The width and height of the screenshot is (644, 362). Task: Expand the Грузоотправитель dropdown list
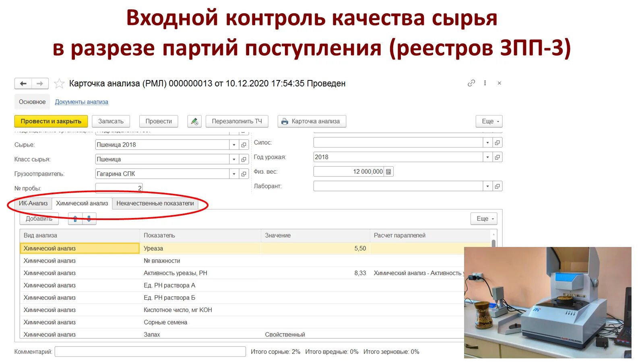[x=234, y=174]
